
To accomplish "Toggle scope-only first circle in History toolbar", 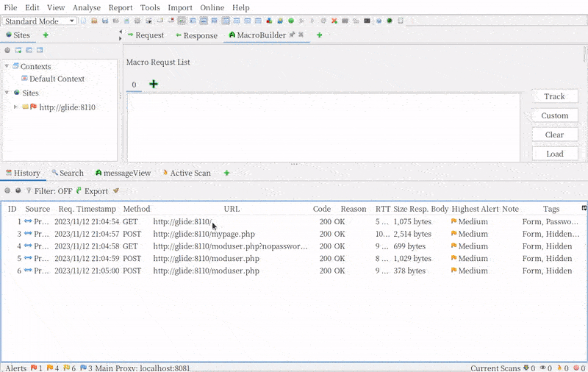I will point(7,191).
